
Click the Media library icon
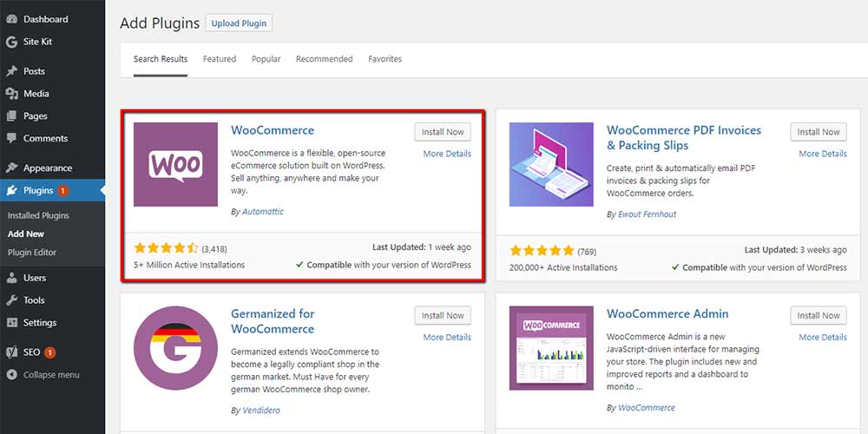click(11, 94)
